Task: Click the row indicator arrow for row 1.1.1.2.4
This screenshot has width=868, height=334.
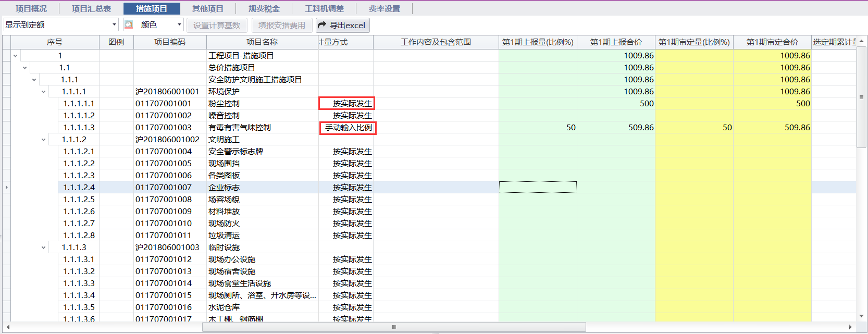Action: point(6,187)
